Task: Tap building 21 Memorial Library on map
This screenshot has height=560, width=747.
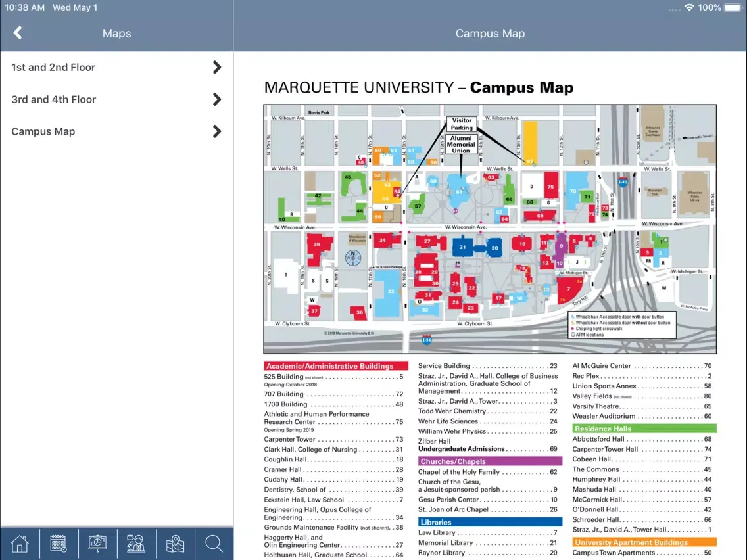Action: (462, 247)
